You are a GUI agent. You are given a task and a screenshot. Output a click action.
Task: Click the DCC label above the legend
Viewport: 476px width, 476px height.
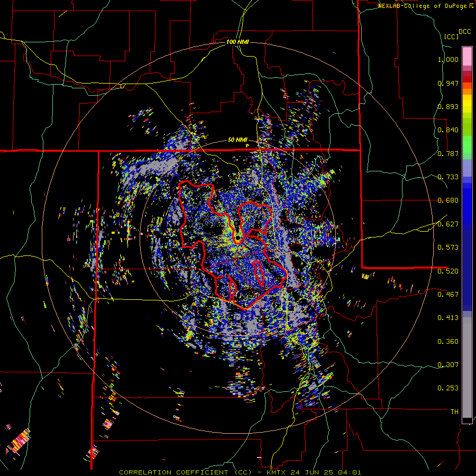pos(464,32)
